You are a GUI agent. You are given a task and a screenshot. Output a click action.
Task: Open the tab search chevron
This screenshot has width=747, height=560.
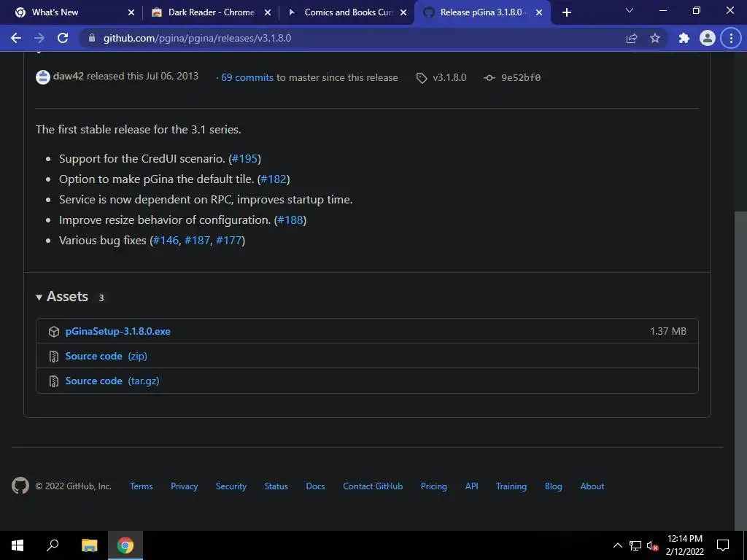630,10
